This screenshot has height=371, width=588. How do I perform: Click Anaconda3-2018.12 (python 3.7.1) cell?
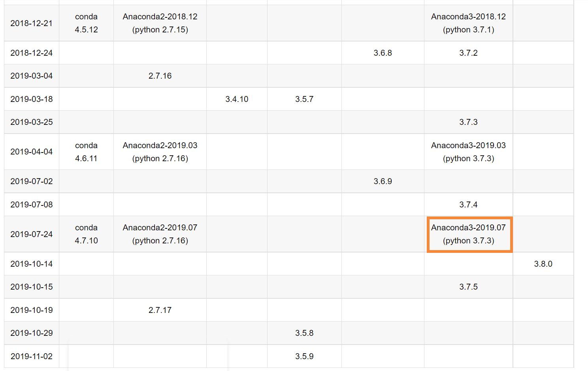(468, 23)
